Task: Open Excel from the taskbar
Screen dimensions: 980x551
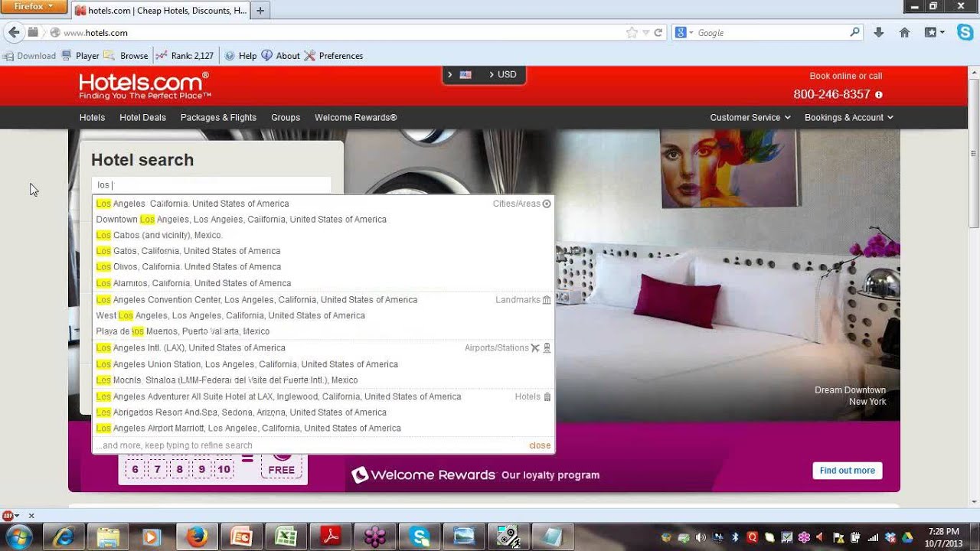Action: coord(286,536)
